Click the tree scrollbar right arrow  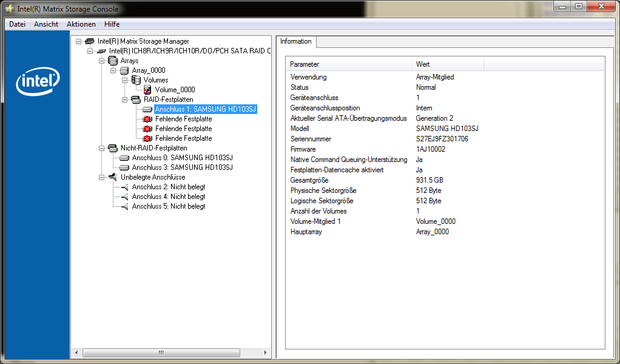point(265,352)
